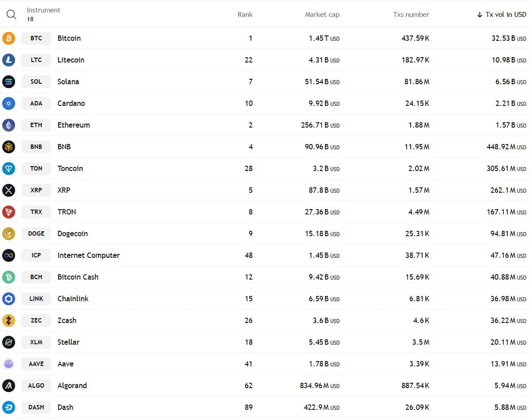
Task: Click the Ethereum diamond logo icon
Action: (x=9, y=125)
